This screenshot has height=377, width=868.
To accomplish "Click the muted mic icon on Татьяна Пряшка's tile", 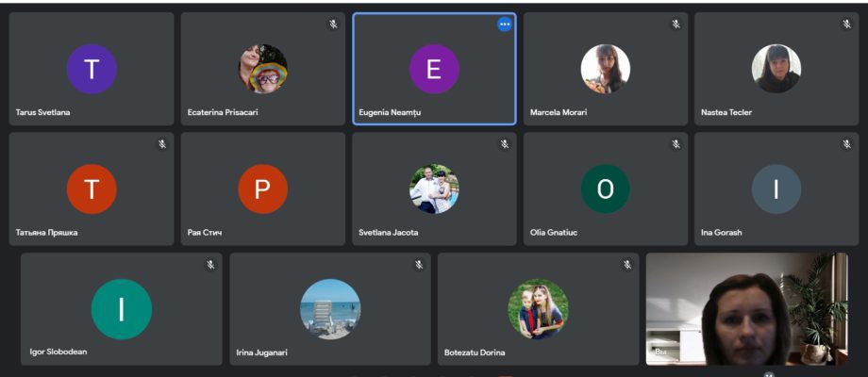I will [x=162, y=144].
